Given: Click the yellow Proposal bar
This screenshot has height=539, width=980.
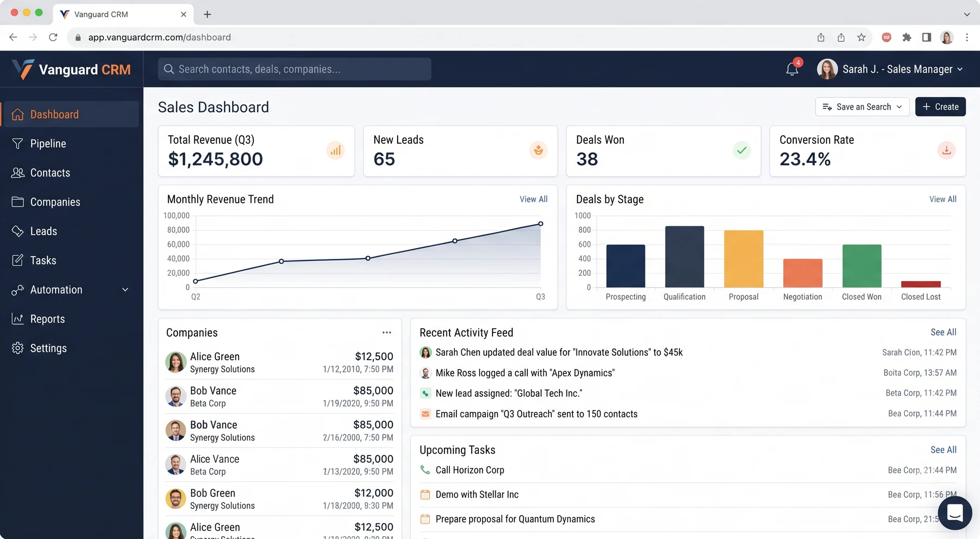Looking at the screenshot, I should (744, 259).
